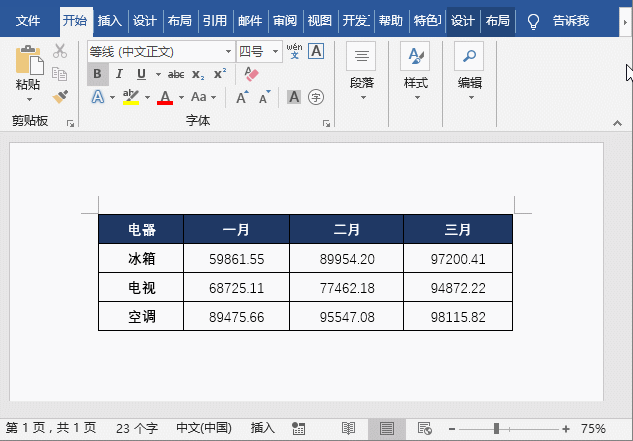Open underline style dropdown arrow
Image resolution: width=633 pixels, height=441 pixels.
158,74
